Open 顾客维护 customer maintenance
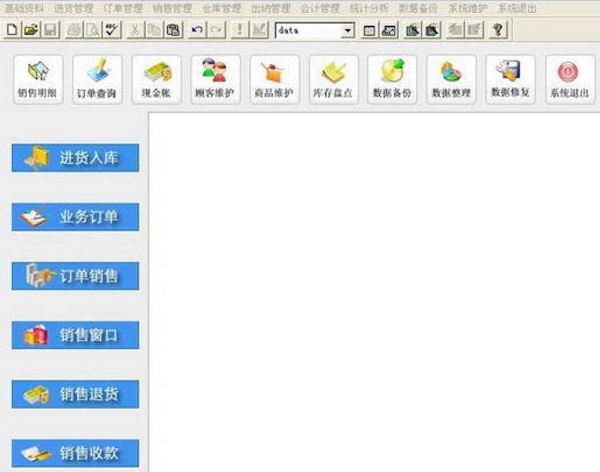This screenshot has height=472, width=600. [x=215, y=79]
